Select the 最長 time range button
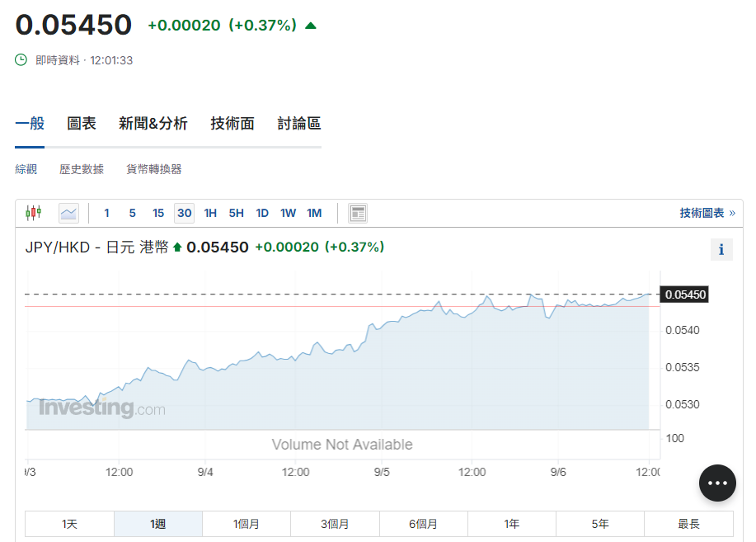Image resolution: width=756 pixels, height=542 pixels. click(688, 524)
